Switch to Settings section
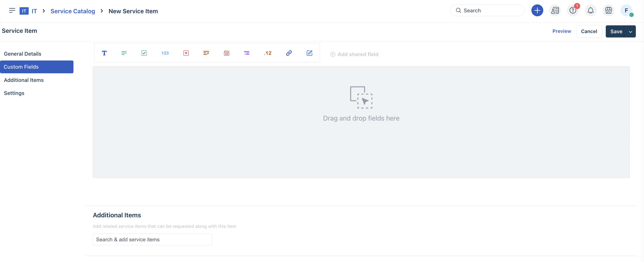The width and height of the screenshot is (644, 262). (14, 93)
